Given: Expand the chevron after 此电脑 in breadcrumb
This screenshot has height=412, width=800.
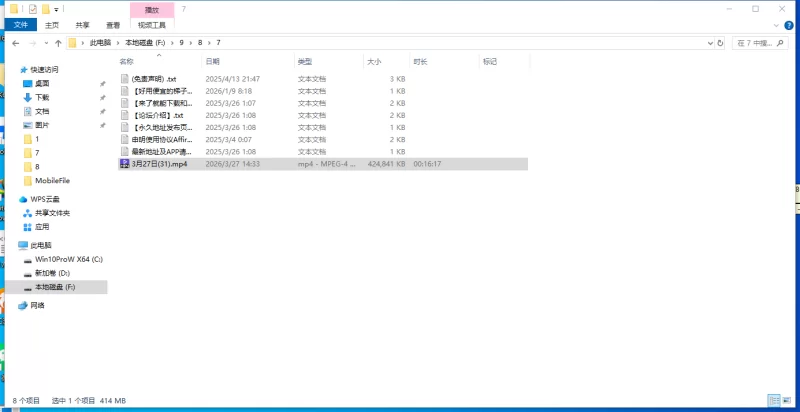Looking at the screenshot, I should tap(118, 43).
